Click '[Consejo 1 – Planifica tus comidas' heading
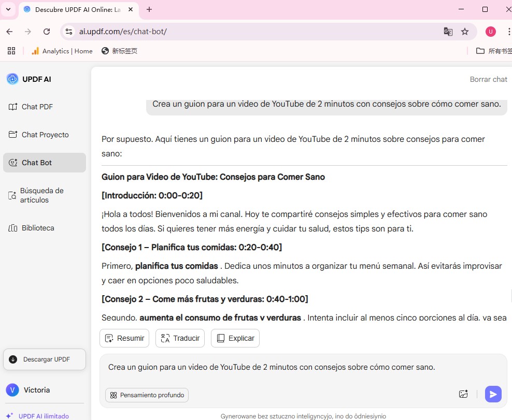 [192, 247]
